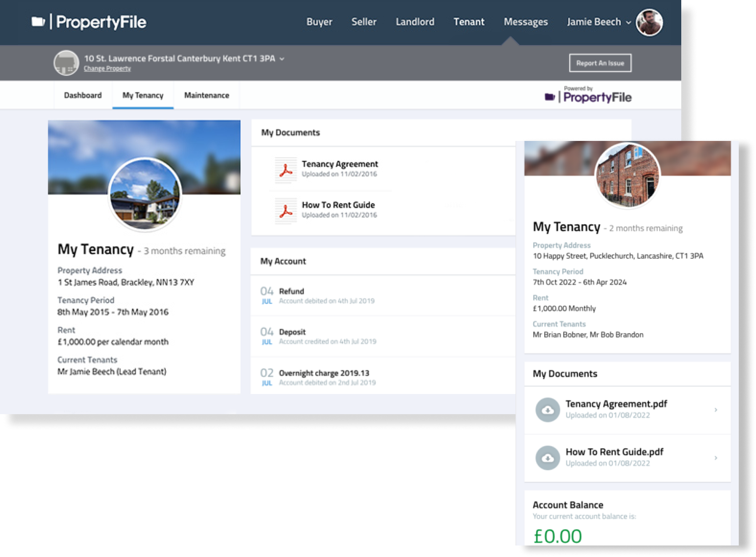Open Messages in the top navigation
The image size is (756, 557).
[x=526, y=22]
